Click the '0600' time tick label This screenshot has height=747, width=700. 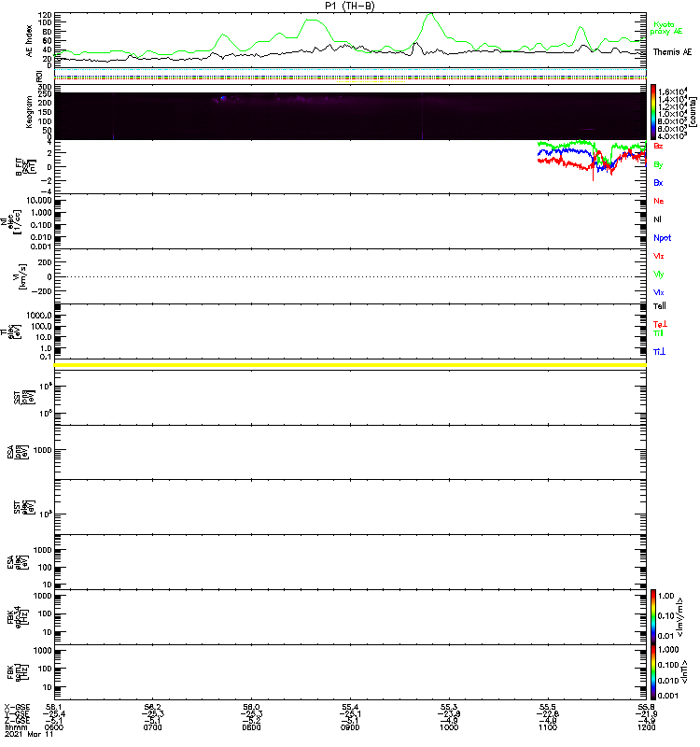pos(54,727)
